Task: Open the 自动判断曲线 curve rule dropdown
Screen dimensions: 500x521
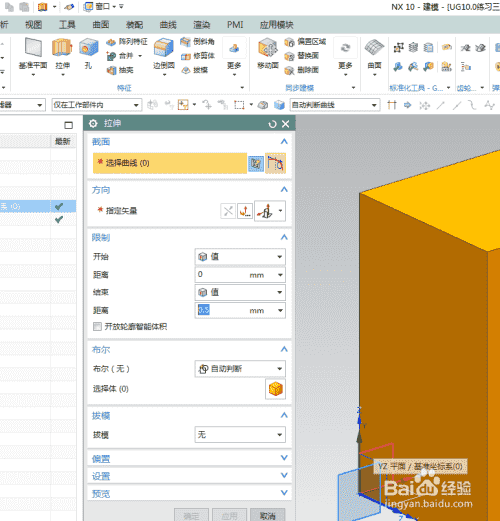Action: 335,105
